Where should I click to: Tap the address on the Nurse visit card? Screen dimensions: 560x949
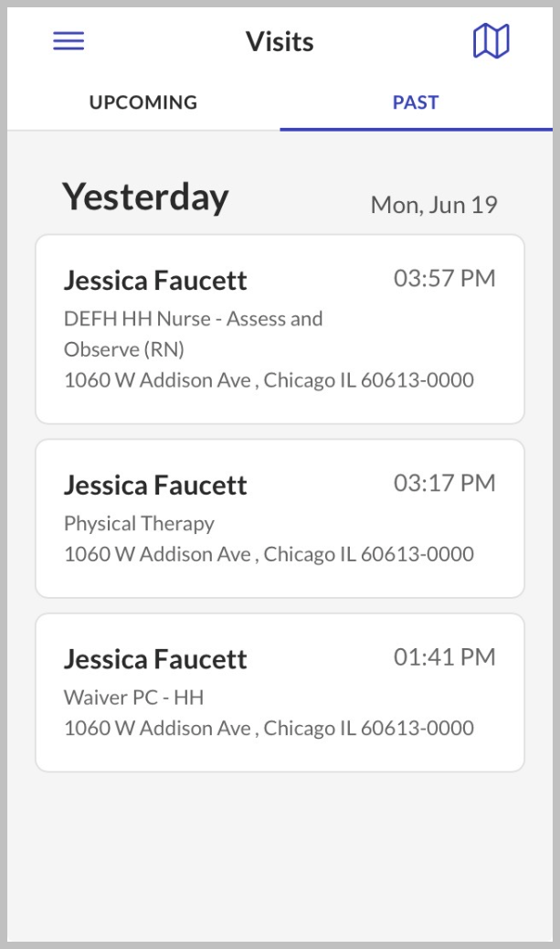click(269, 379)
